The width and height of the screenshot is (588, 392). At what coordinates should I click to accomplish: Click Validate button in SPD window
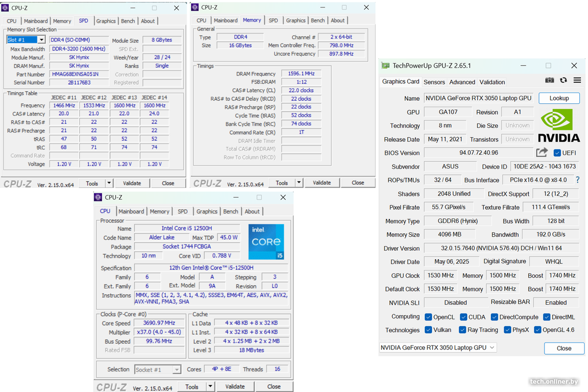132,183
